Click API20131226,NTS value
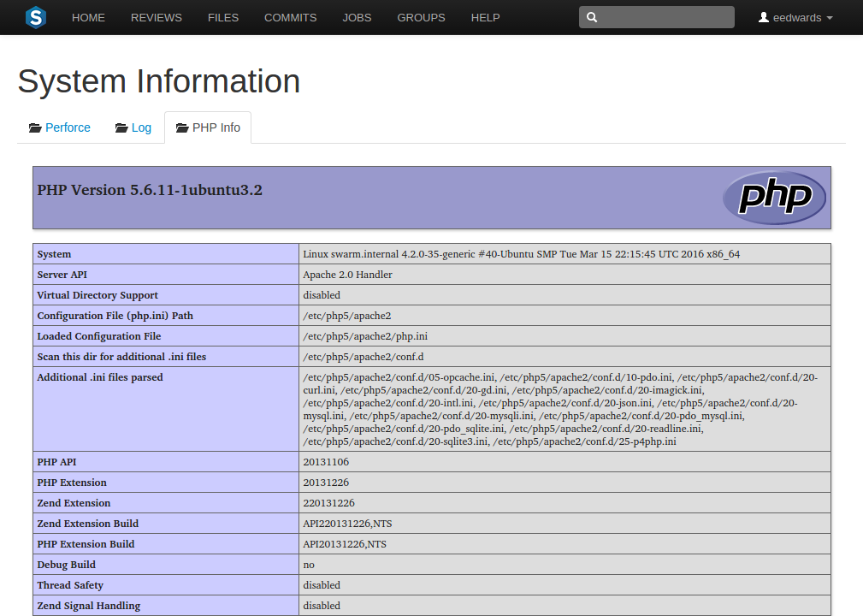The width and height of the screenshot is (863, 616). [x=345, y=544]
